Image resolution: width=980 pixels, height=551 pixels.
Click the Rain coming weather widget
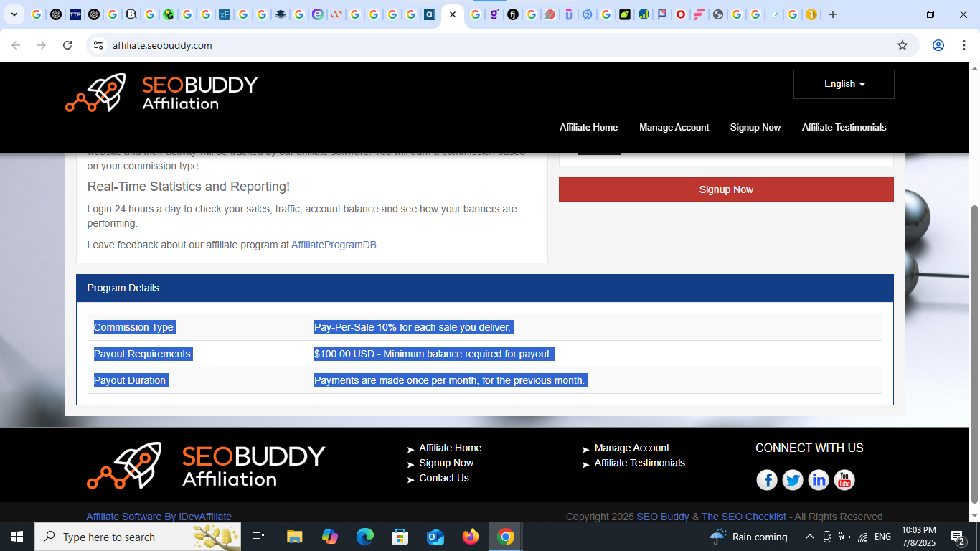(x=748, y=537)
